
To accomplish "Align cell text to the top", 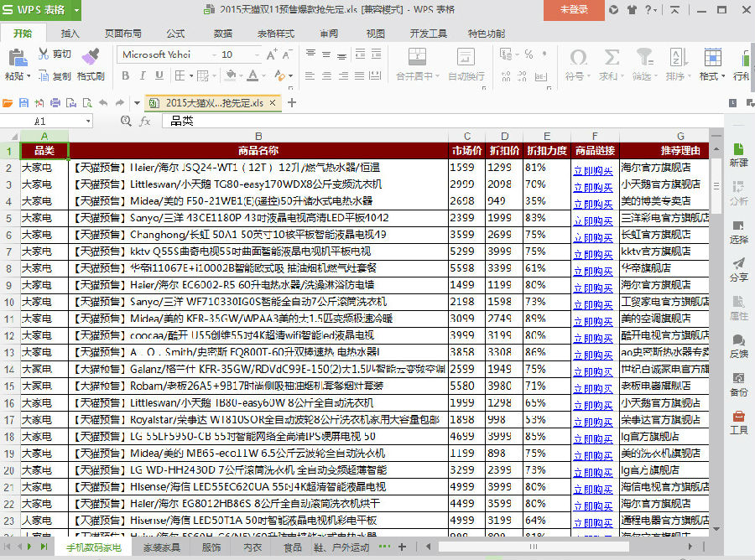I will [x=310, y=54].
